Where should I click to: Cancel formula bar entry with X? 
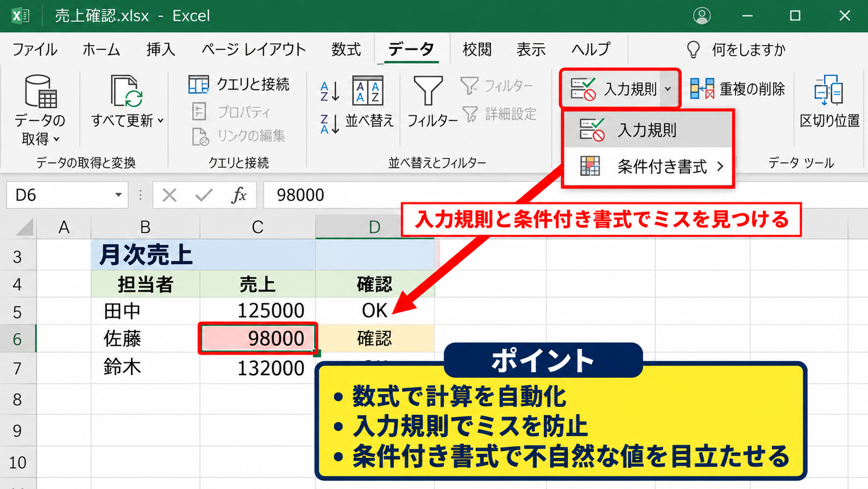coord(169,195)
